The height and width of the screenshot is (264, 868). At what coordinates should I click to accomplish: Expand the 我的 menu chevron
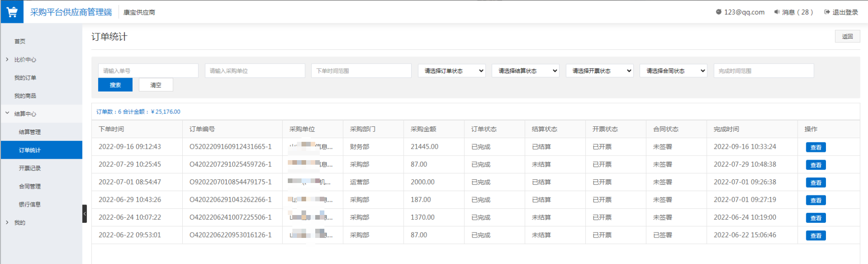tap(7, 222)
